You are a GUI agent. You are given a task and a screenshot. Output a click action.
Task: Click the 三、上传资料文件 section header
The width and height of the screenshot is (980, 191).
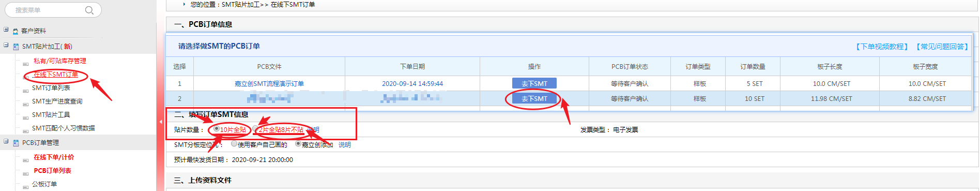[x=203, y=181]
